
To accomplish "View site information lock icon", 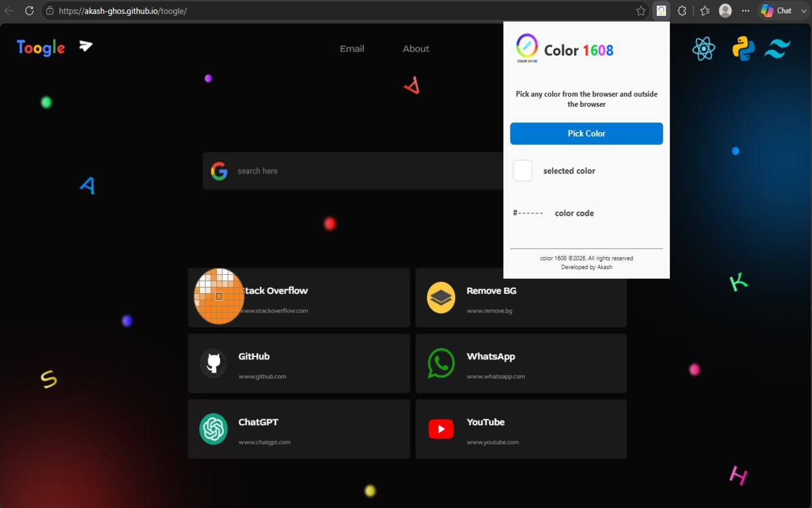I will tap(49, 11).
